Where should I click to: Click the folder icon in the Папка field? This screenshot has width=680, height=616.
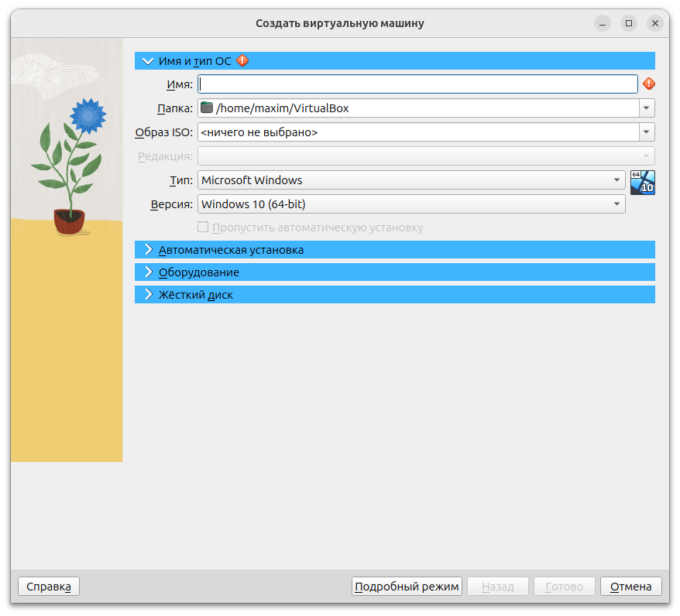coord(207,108)
